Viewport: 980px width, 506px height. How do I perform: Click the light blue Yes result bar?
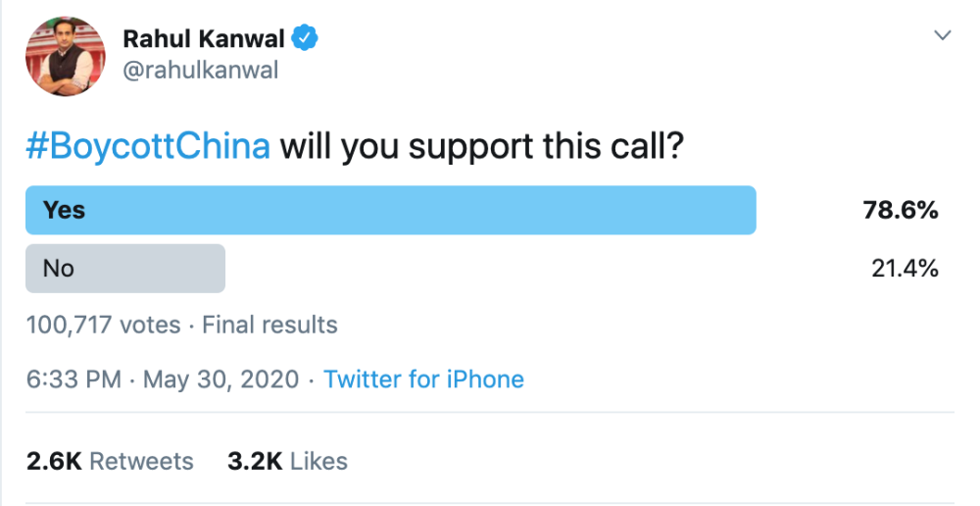tap(441, 210)
